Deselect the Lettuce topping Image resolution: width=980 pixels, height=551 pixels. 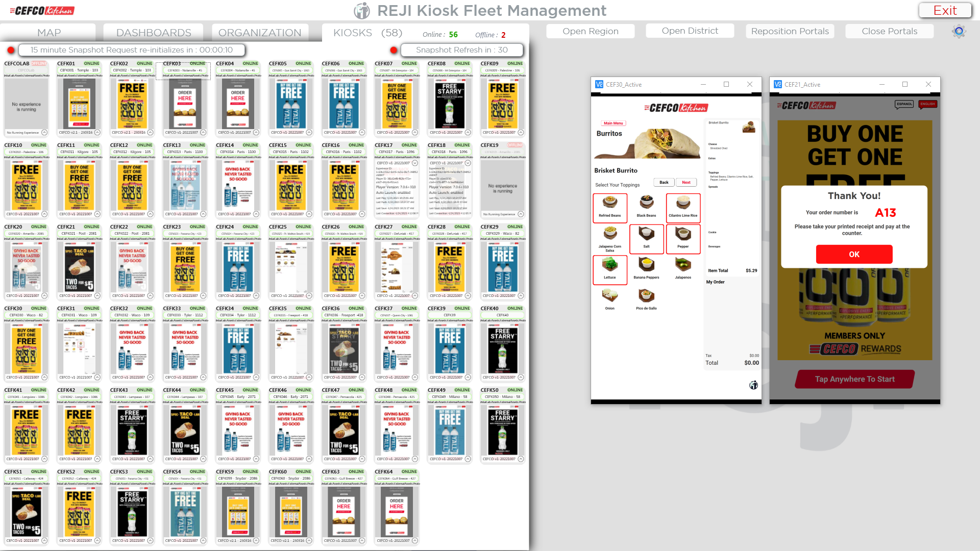610,270
